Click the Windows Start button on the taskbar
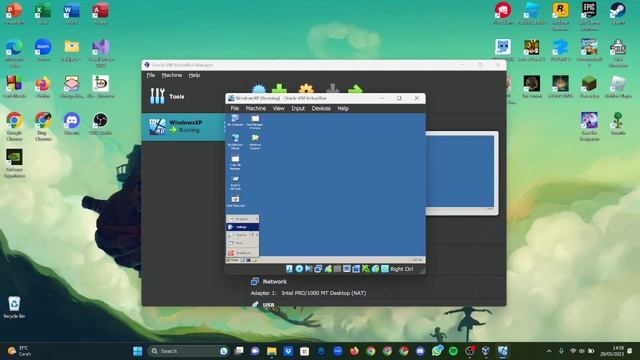640x360 pixels. click(138, 351)
